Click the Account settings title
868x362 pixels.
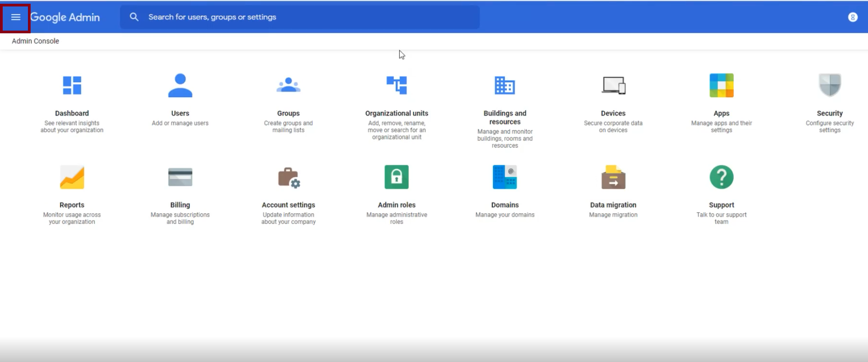tap(288, 205)
